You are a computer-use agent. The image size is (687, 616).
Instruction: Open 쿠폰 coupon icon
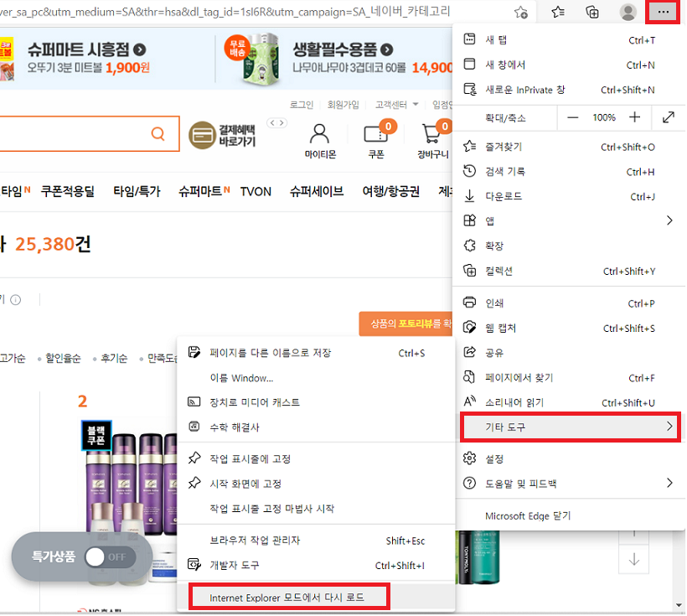377,140
